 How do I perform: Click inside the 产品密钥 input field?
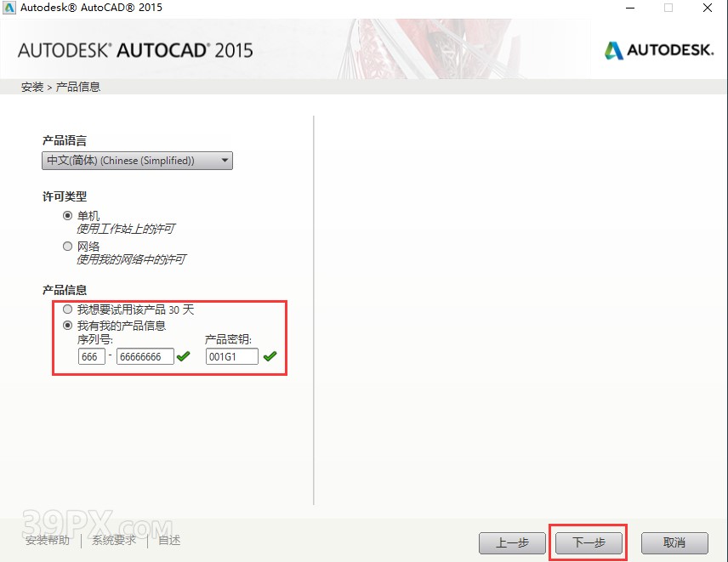pyautogui.click(x=230, y=356)
